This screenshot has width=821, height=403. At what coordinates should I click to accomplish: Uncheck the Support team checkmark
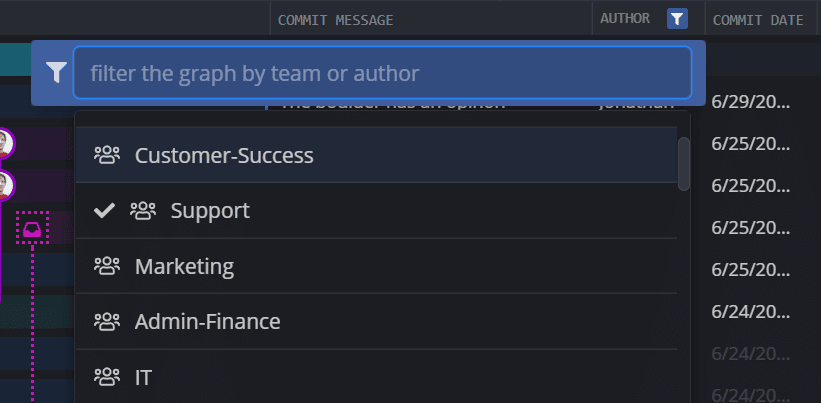tap(103, 211)
